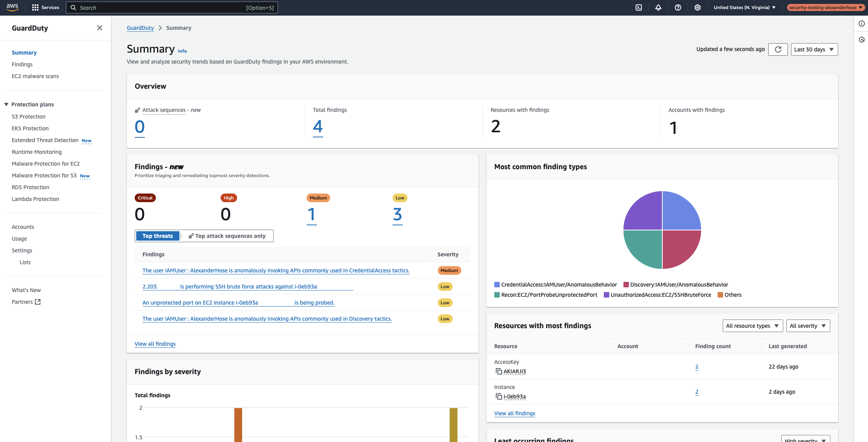
Task: Click the Low findings count 3
Action: click(x=397, y=215)
